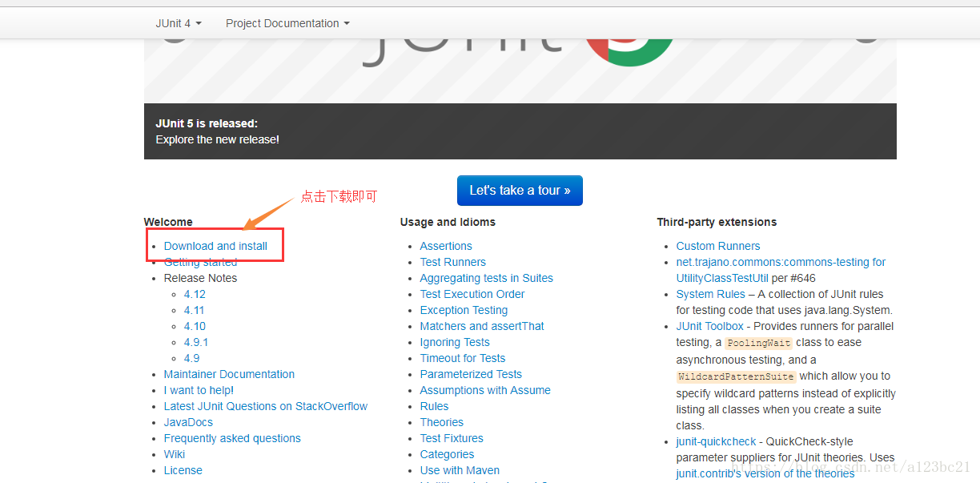Open the License link
Viewport: 980px width, 483px height.
(183, 470)
